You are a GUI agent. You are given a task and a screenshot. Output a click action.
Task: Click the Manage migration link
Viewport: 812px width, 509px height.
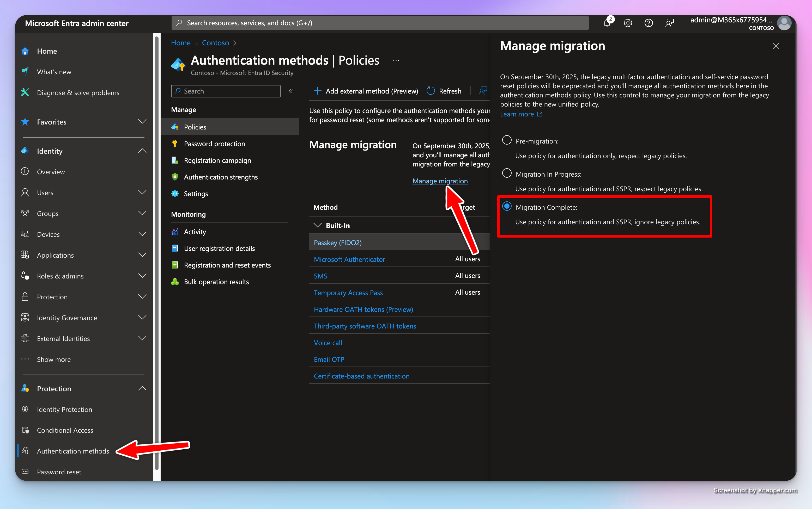pyautogui.click(x=440, y=181)
